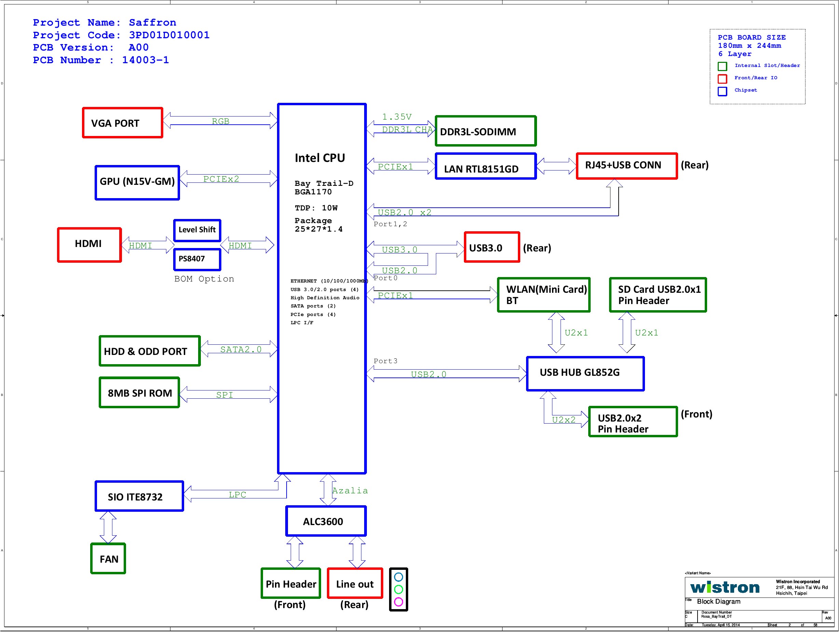Click the Intel CPU title

tap(320, 158)
